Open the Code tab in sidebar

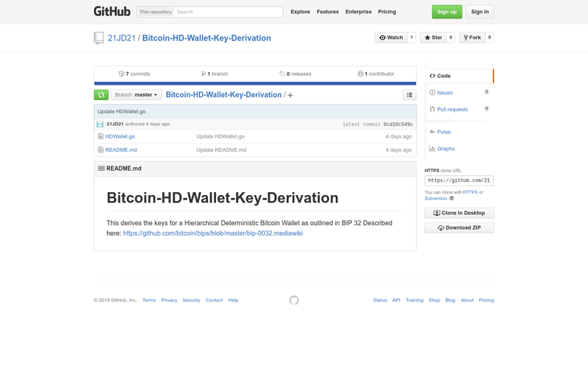(x=459, y=76)
